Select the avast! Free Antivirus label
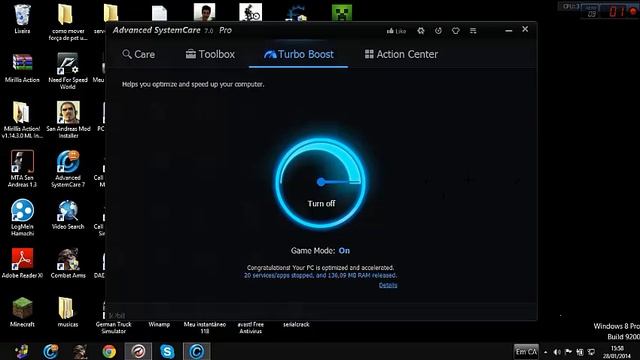Viewport: 640px width, 360px height. [250, 328]
